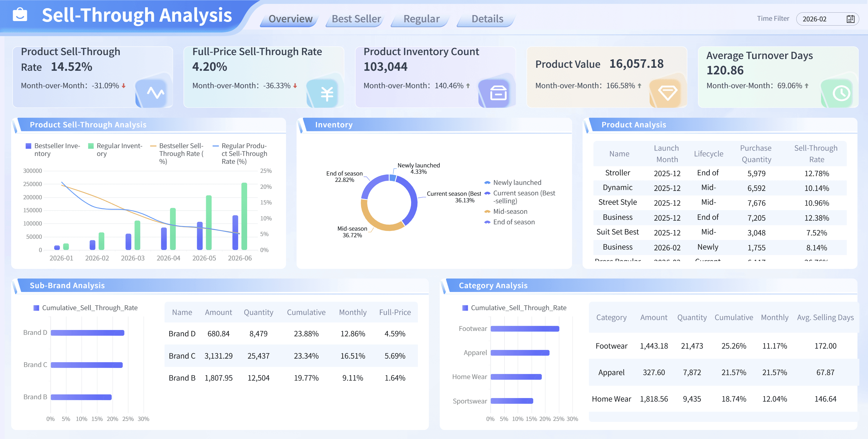Switch to the Overview tab
The width and height of the screenshot is (868, 439).
coord(291,19)
